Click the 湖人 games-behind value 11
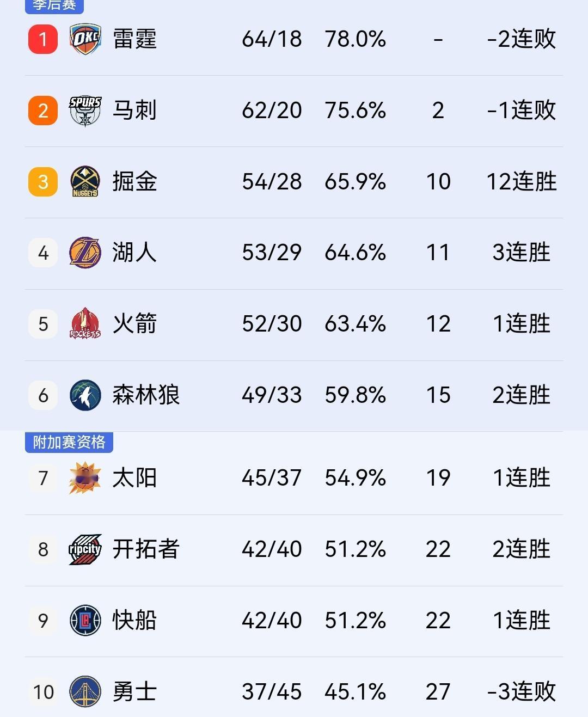The image size is (588, 717). point(438,253)
